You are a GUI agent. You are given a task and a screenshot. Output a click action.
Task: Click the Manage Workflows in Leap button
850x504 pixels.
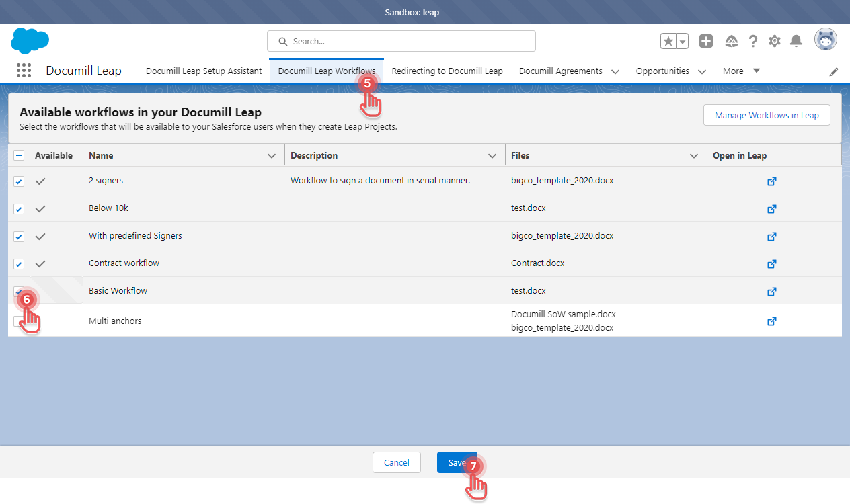[x=766, y=115]
